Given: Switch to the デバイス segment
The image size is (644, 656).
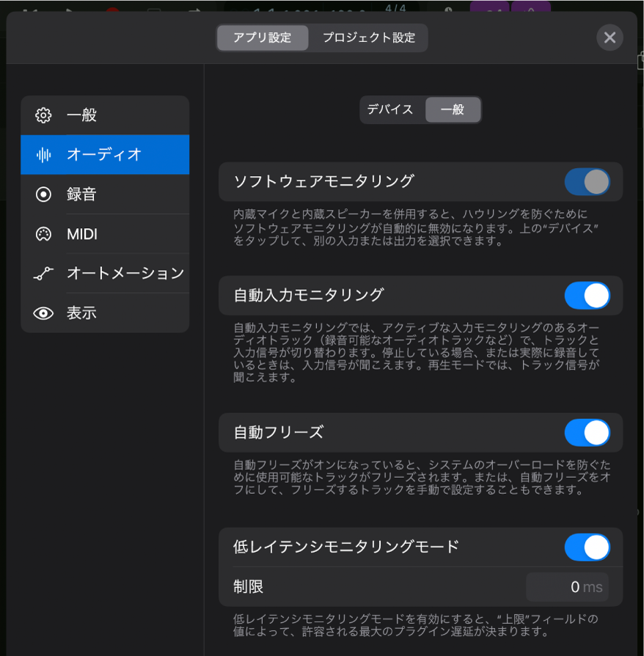Looking at the screenshot, I should (389, 109).
